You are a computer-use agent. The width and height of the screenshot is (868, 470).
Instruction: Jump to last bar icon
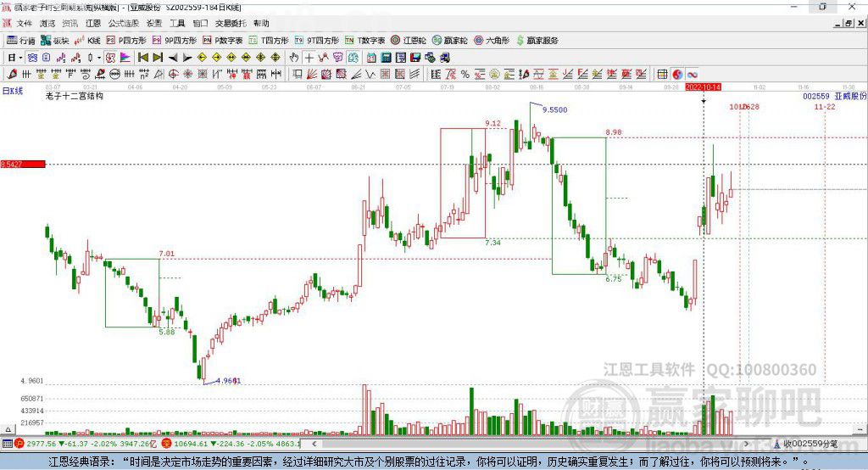coord(158,58)
